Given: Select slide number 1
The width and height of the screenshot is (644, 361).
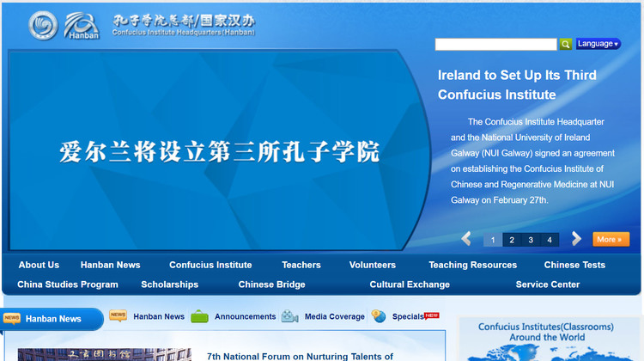Looking at the screenshot, I should tap(493, 240).
